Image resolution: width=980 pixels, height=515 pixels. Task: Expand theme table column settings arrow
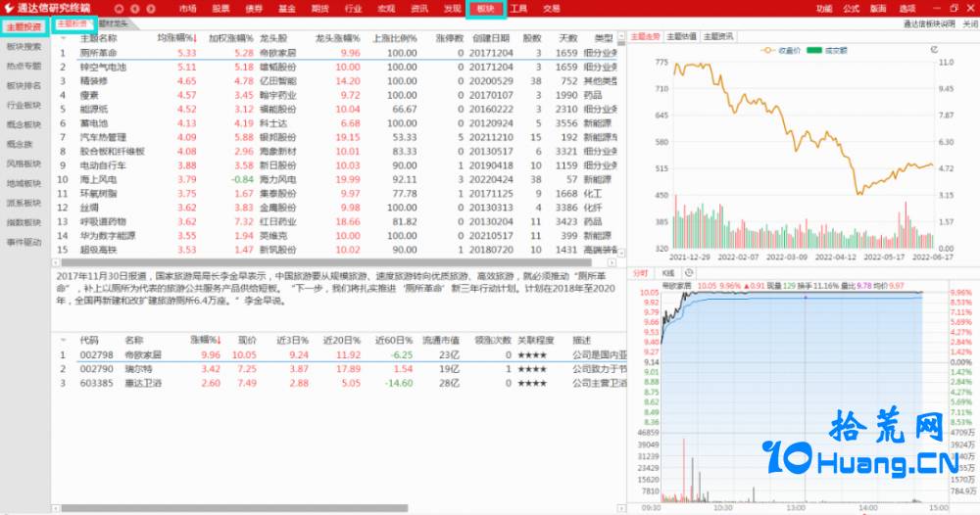(x=63, y=38)
